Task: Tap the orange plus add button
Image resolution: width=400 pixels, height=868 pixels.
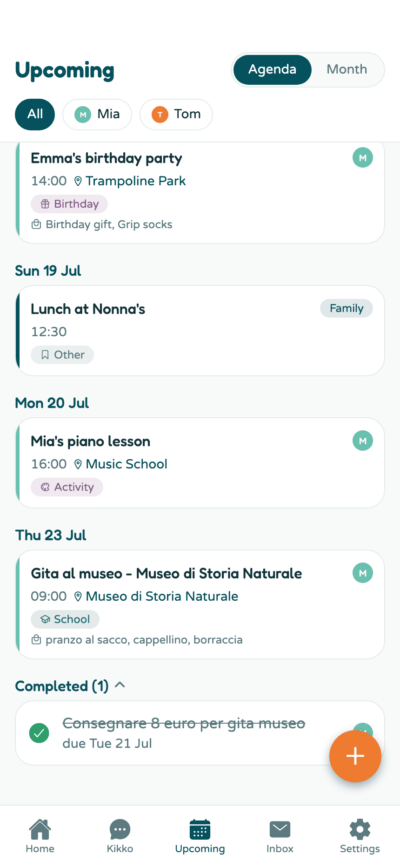Action: [x=355, y=756]
